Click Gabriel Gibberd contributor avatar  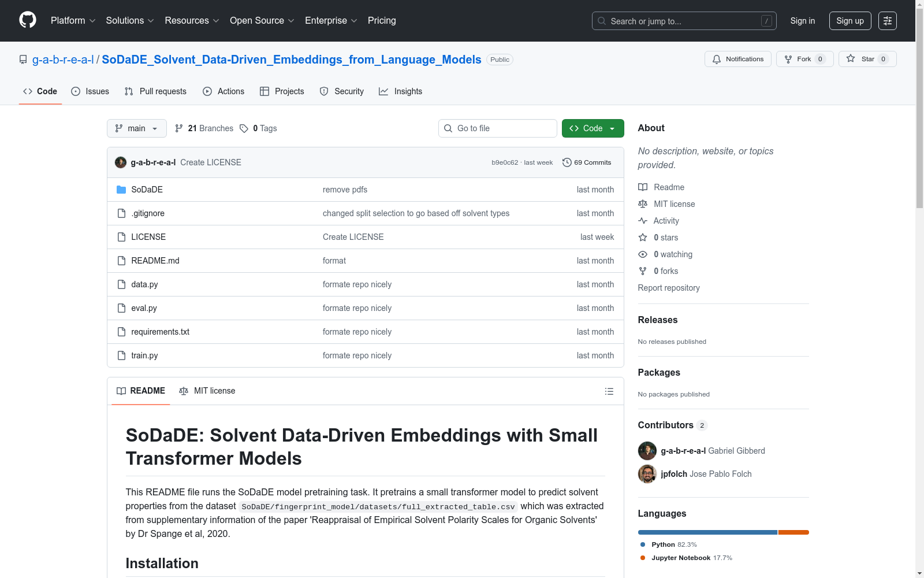(647, 451)
